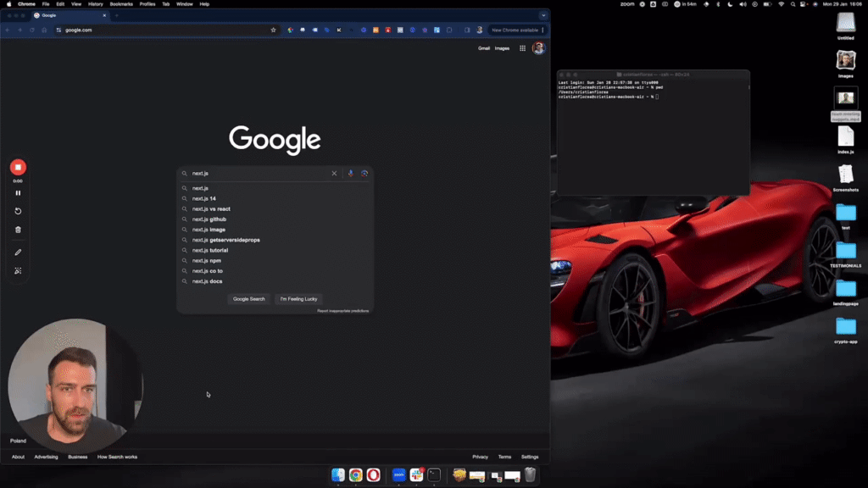
Task: Clear the search text with the X icon
Action: point(334,173)
